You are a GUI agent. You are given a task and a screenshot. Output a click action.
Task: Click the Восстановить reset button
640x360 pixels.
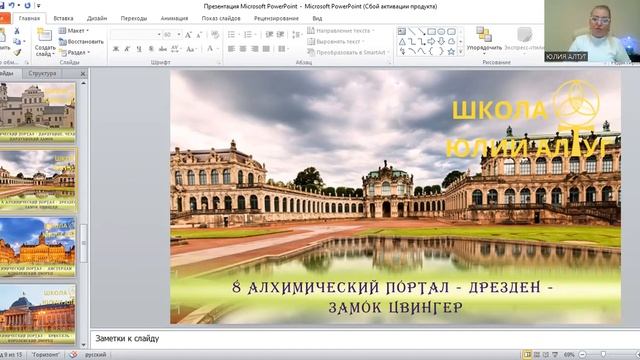coord(81,42)
